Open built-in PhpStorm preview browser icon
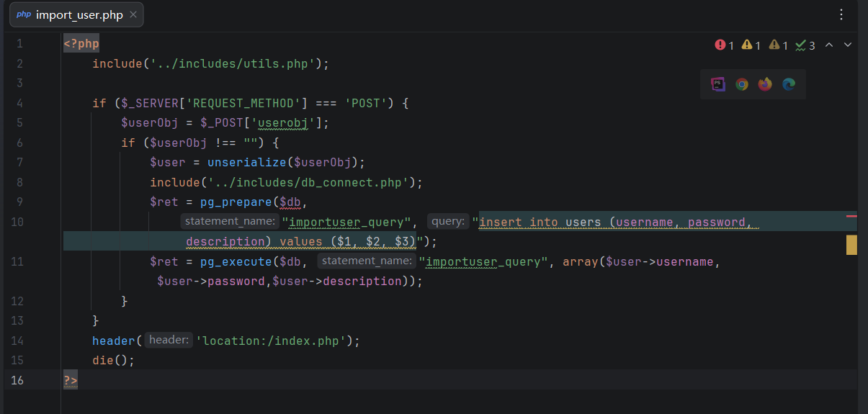Viewport: 868px width, 414px height. (718, 84)
